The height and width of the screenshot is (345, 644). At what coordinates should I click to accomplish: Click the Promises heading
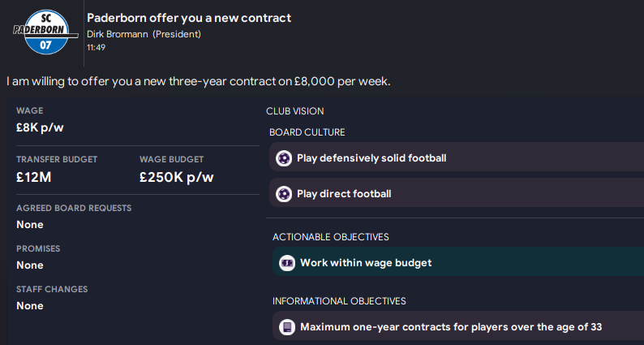tap(38, 248)
